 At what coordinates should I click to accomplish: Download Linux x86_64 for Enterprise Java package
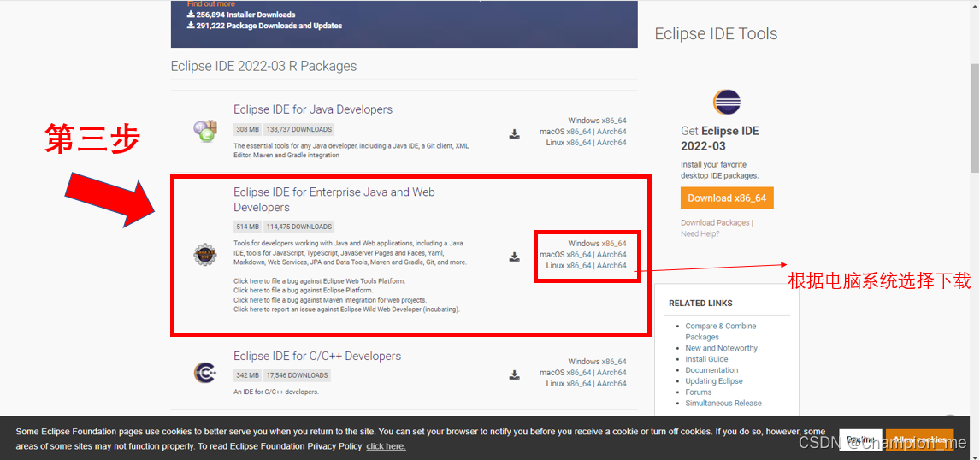pos(579,266)
